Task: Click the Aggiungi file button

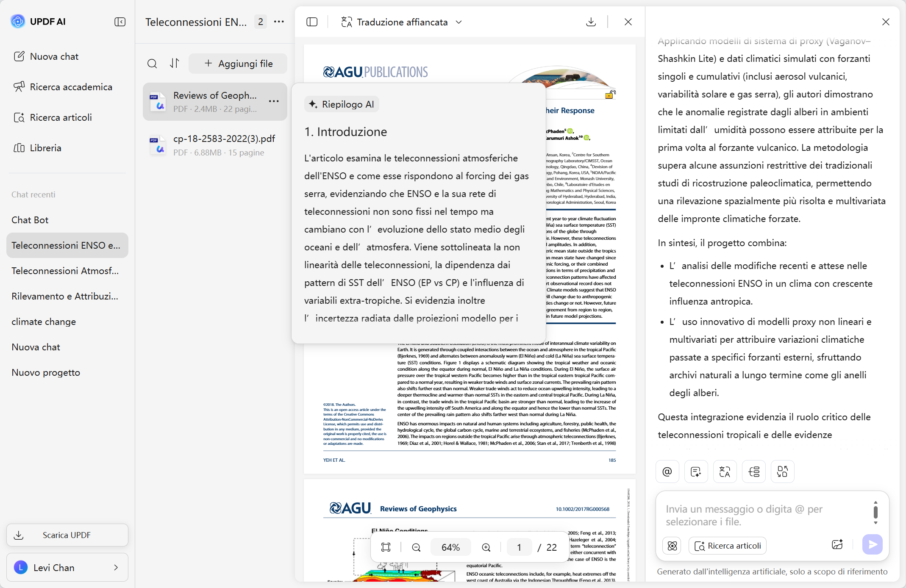Action: [x=238, y=64]
